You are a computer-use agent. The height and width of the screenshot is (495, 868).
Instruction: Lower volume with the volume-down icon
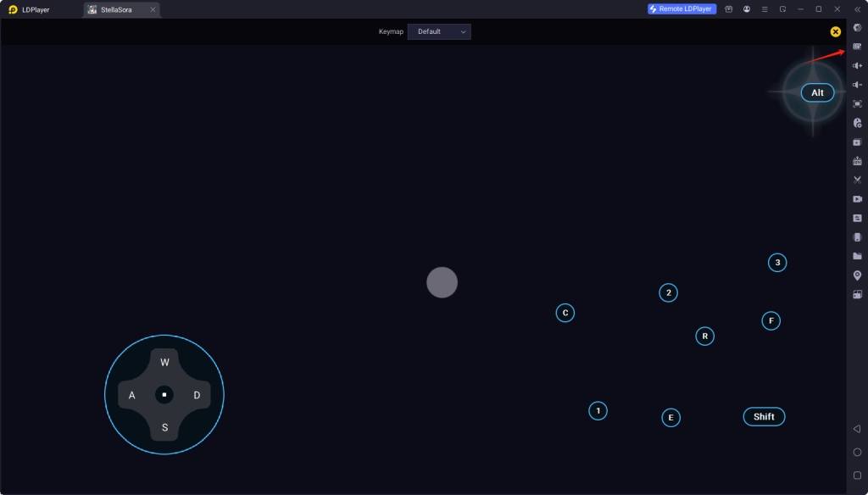pyautogui.click(x=856, y=85)
